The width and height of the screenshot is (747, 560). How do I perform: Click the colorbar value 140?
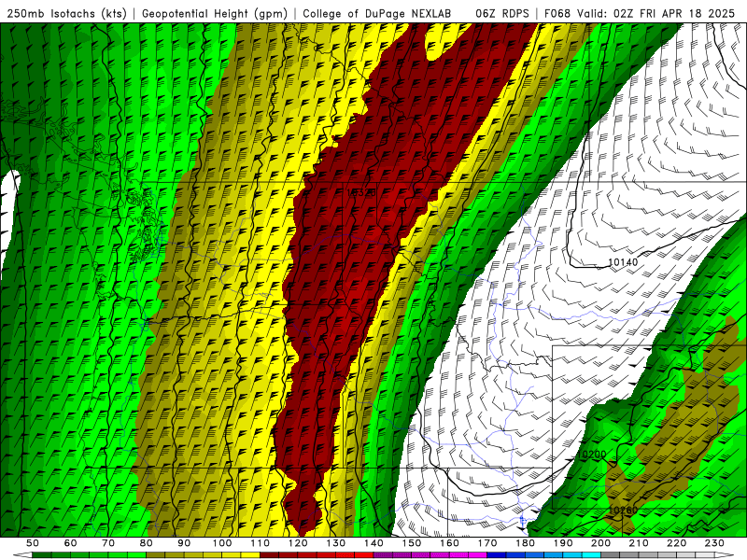coord(373,543)
